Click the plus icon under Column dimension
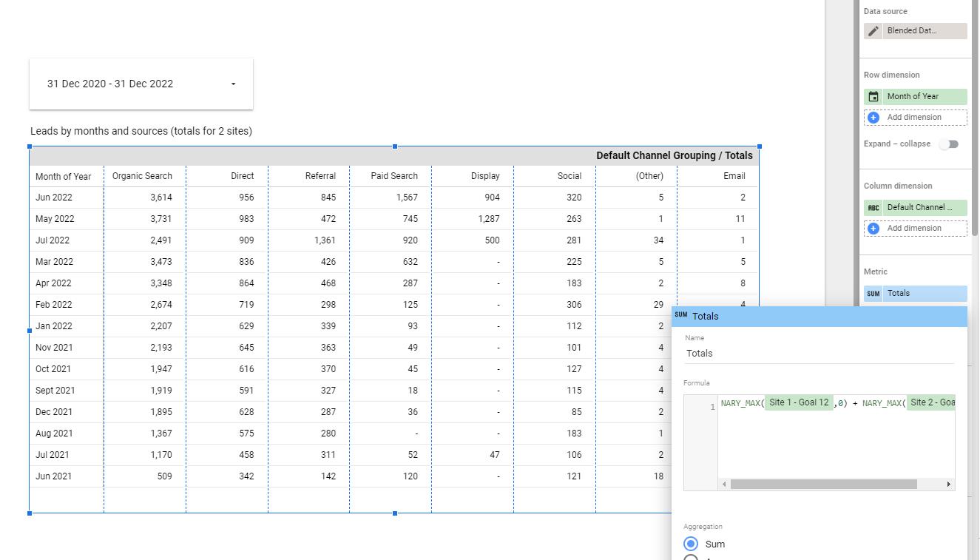 (x=873, y=229)
